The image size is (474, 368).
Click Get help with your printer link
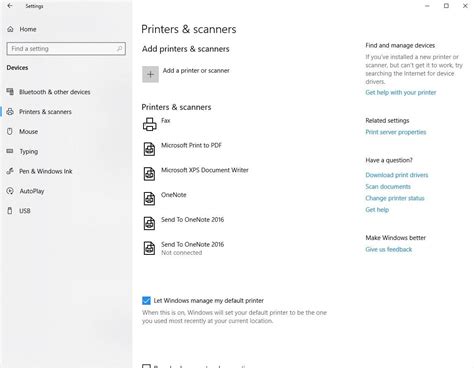(400, 92)
